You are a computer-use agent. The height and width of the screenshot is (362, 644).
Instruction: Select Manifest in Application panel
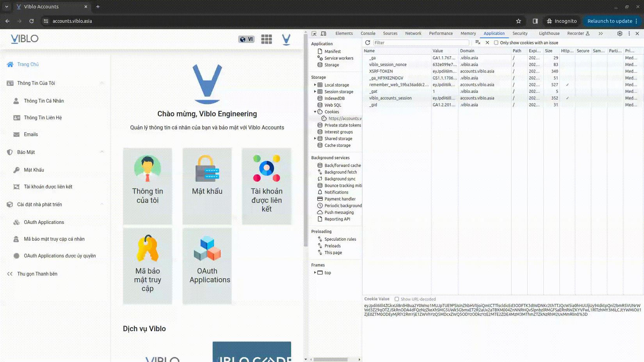coord(333,51)
